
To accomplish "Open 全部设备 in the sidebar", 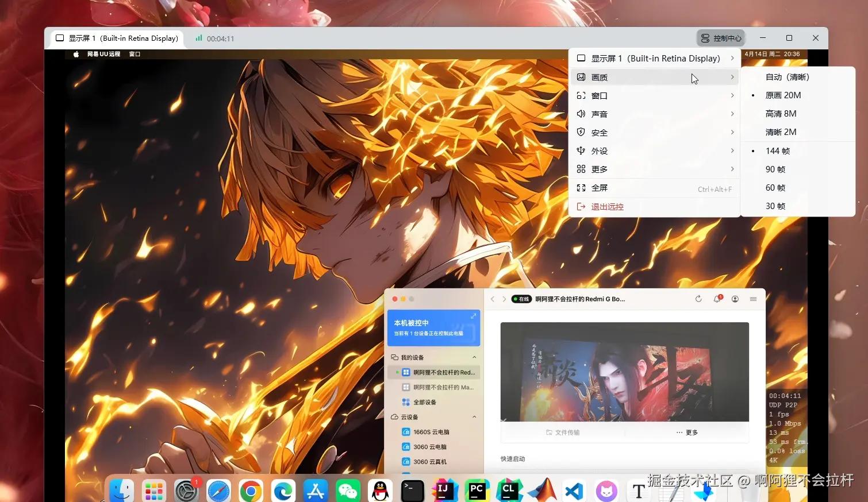I will (x=435, y=402).
